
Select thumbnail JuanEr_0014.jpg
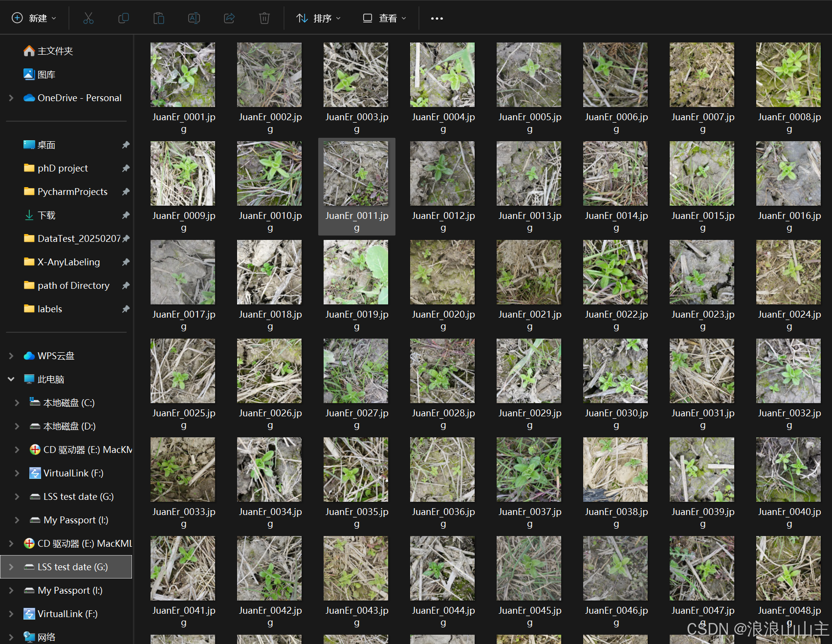615,173
